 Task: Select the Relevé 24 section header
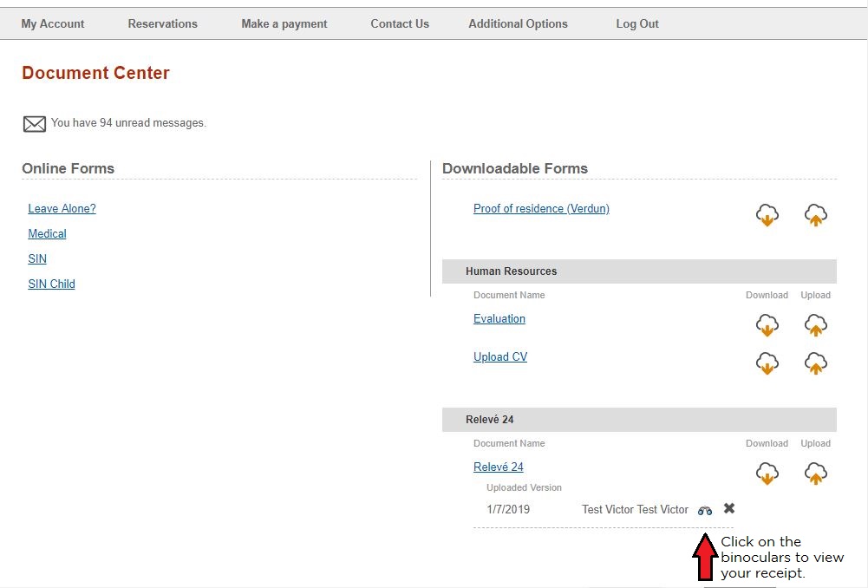tap(639, 420)
